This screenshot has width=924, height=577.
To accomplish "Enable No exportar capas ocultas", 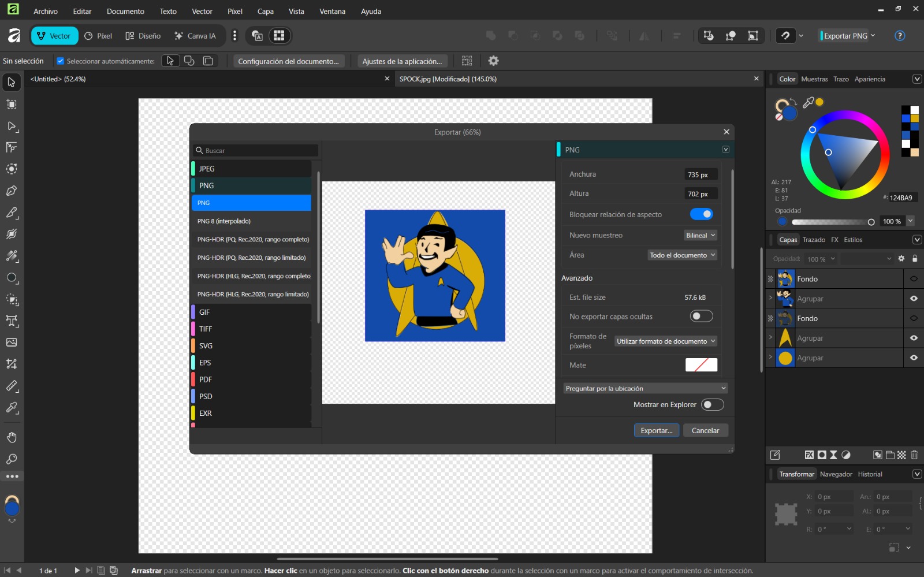I will point(701,316).
